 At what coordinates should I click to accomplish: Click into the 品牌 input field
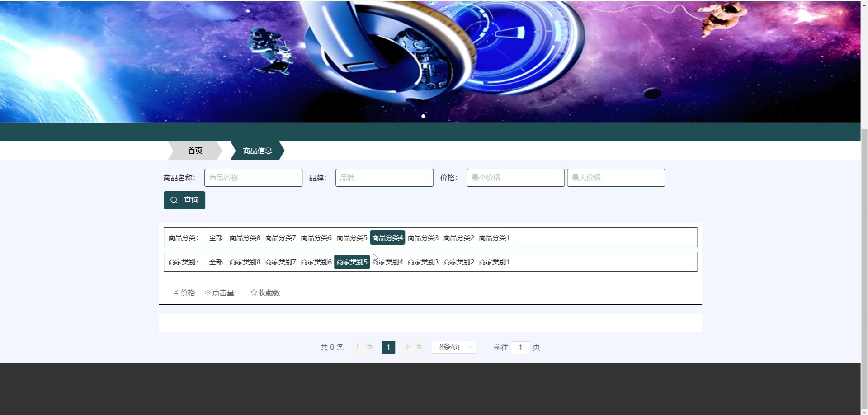(384, 178)
